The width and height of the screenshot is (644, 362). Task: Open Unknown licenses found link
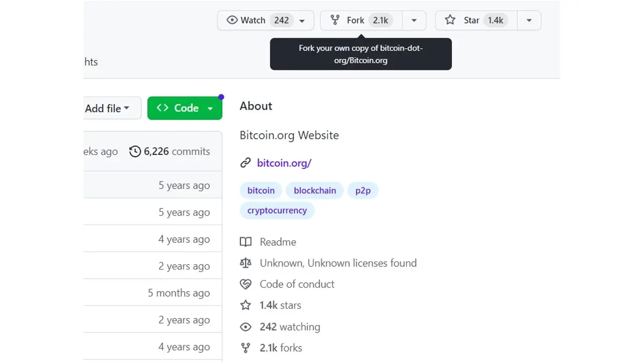coord(338,263)
